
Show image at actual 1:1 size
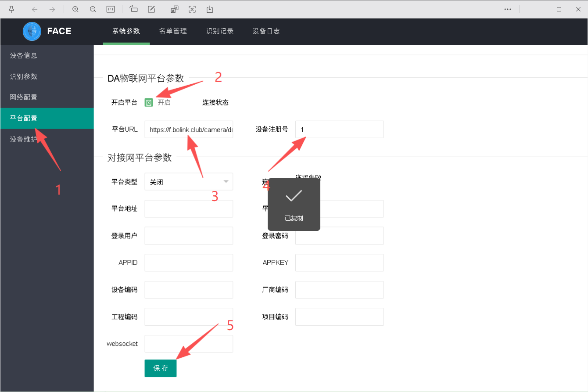[x=111, y=9]
